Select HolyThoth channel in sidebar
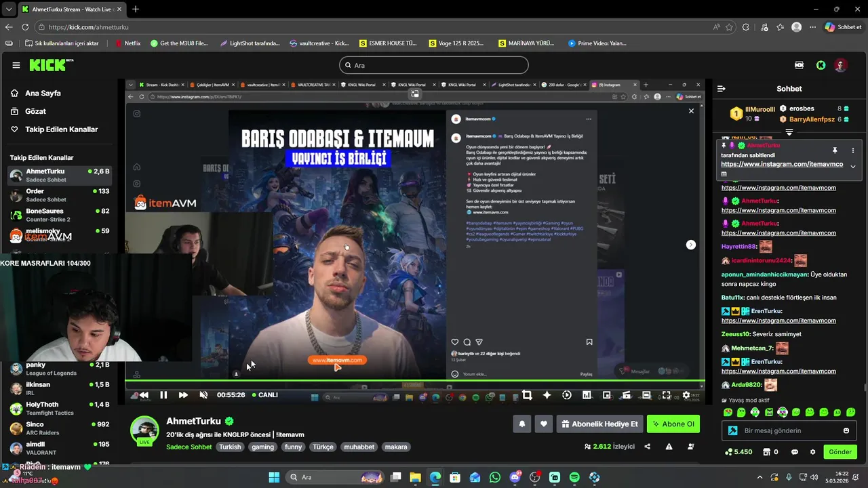 pyautogui.click(x=59, y=409)
